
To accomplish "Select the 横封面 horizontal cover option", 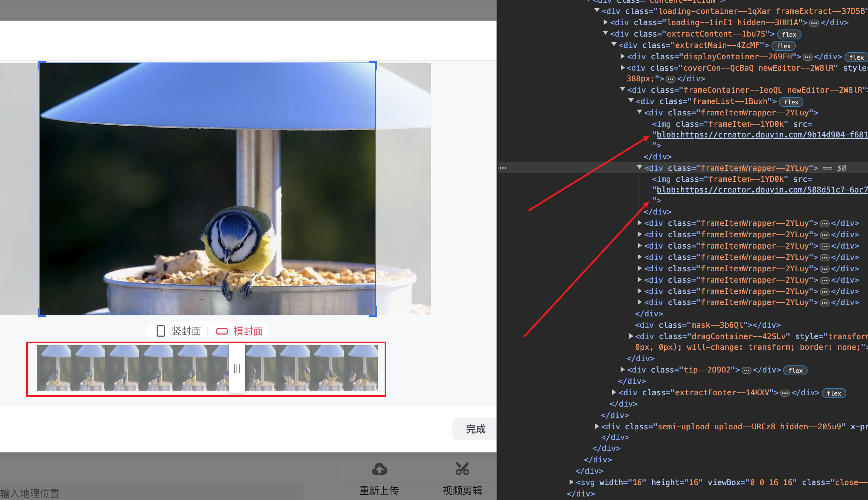I will [x=240, y=331].
